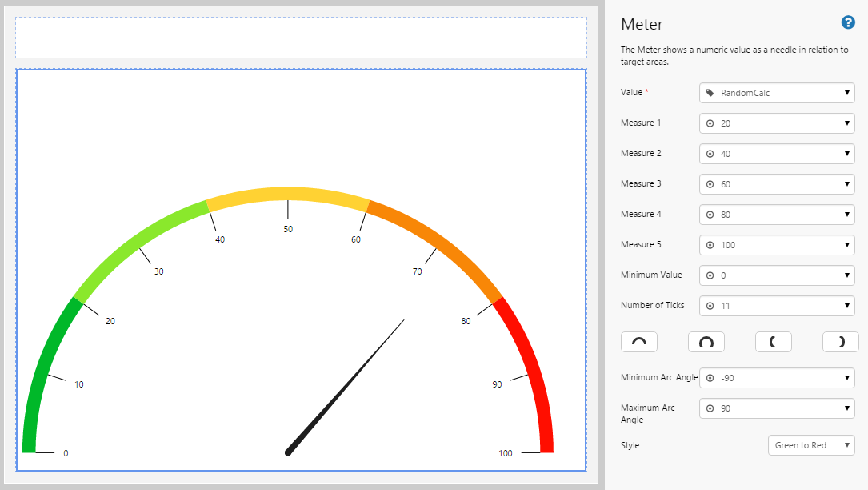This screenshot has height=490, width=868.
Task: Expand the Value dropdown showing RandomCalc
Action: tap(847, 93)
